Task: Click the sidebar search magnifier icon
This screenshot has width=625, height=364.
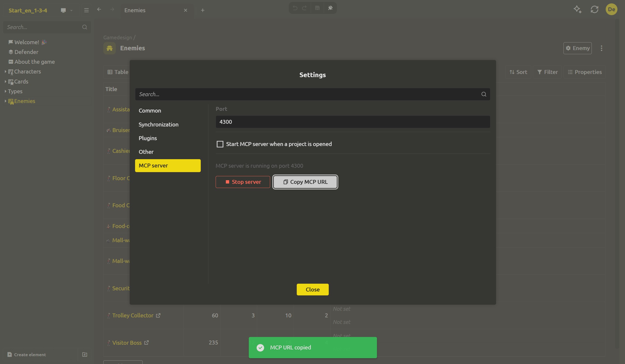Action: 85,27
